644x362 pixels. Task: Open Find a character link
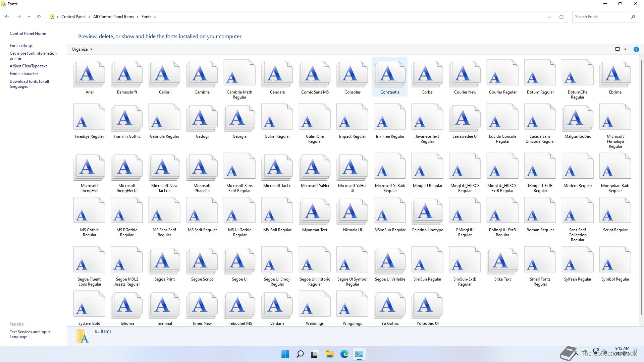[x=24, y=74]
